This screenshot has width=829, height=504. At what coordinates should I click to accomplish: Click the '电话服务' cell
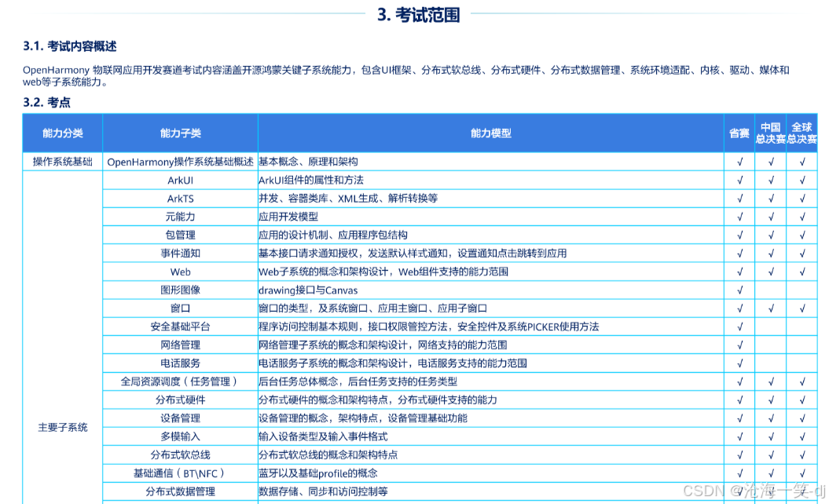180,363
